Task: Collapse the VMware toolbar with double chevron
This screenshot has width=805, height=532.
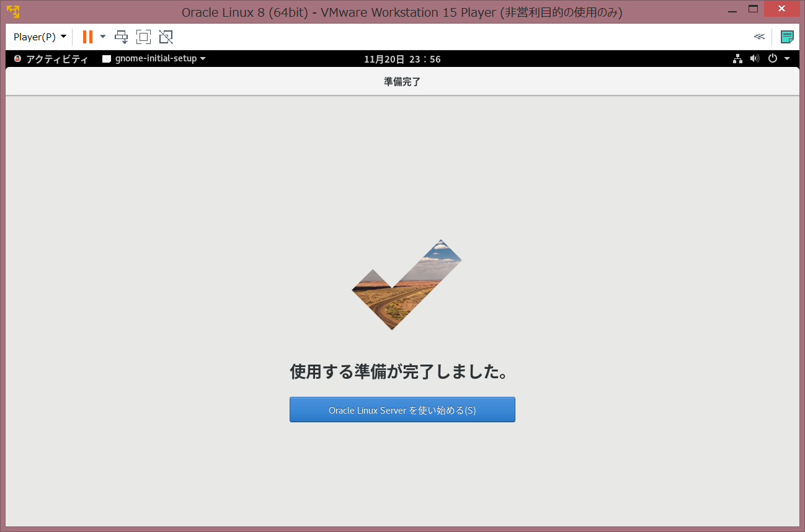Action: coord(759,37)
